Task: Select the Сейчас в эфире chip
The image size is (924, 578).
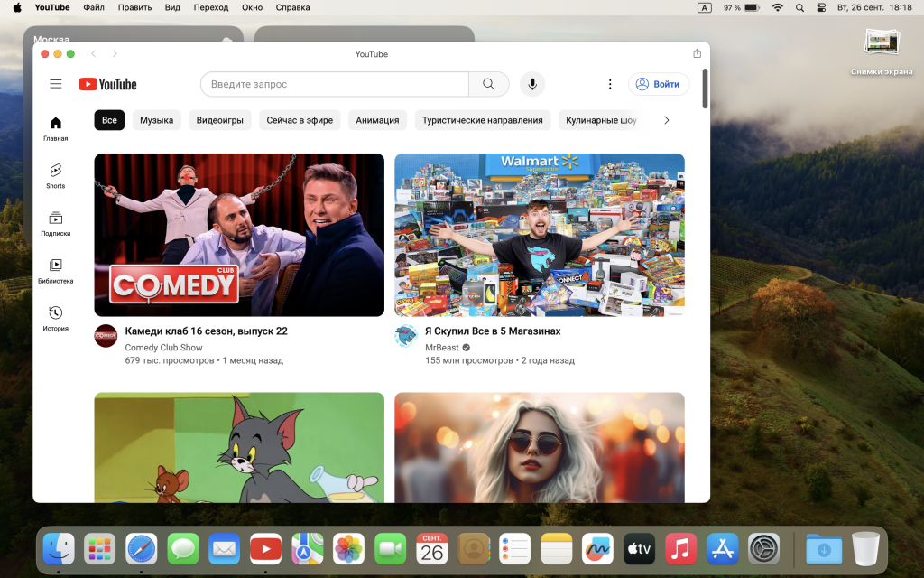Action: coord(300,120)
